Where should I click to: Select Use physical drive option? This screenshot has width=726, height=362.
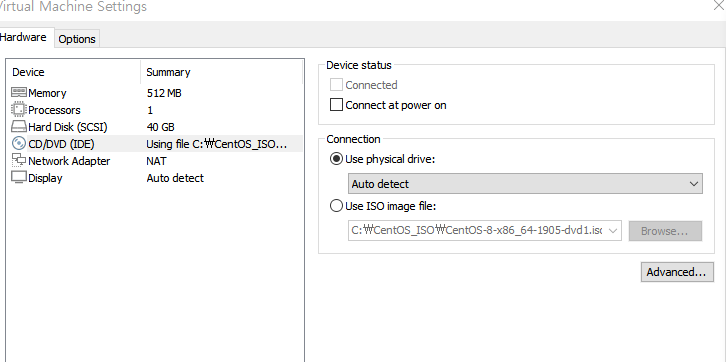click(x=336, y=159)
